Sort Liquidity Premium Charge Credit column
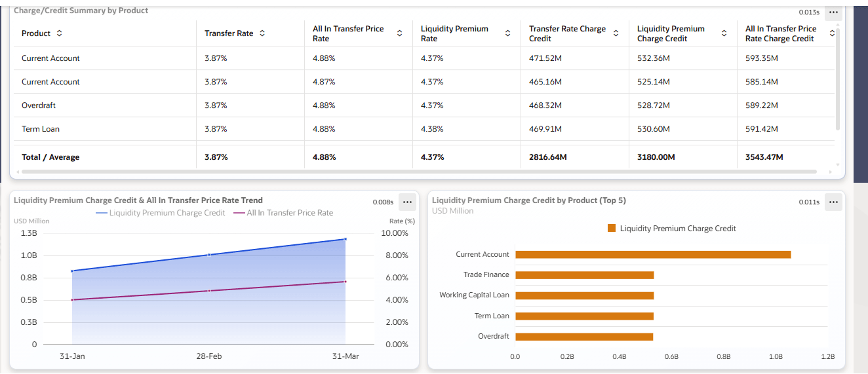Image resolution: width=868 pixels, height=374 pixels. [724, 33]
